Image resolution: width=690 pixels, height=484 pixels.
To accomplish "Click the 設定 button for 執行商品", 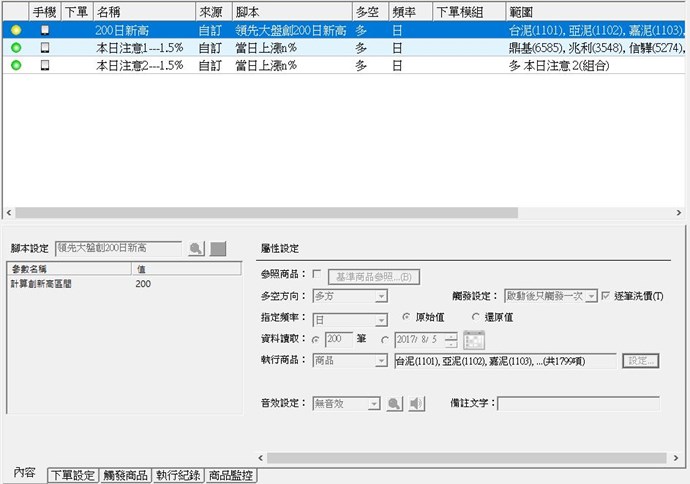I will pos(640,361).
